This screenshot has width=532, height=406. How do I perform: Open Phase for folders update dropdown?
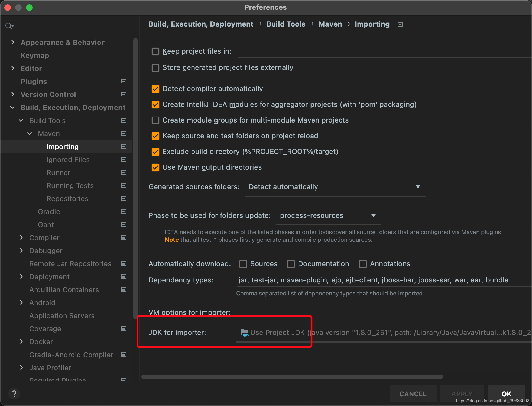pos(329,216)
